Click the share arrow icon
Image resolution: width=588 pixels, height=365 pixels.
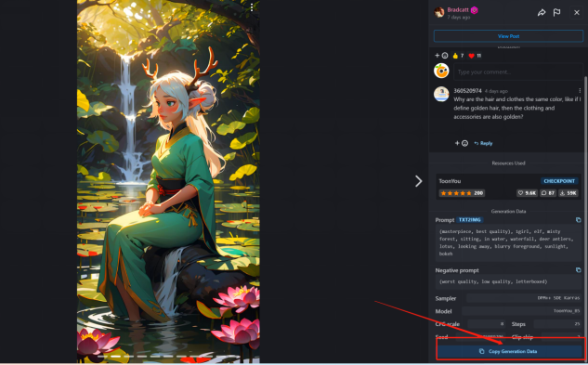click(542, 13)
